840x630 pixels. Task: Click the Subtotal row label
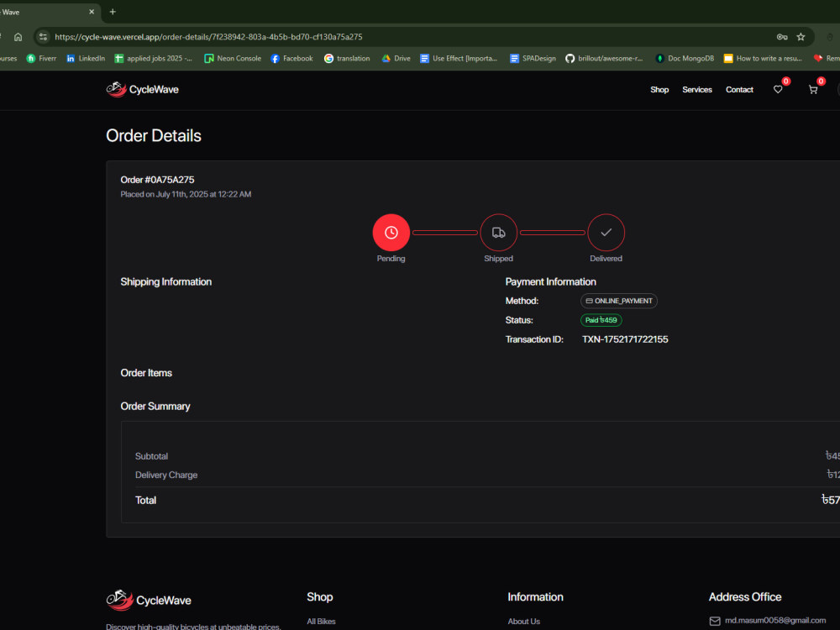click(151, 456)
